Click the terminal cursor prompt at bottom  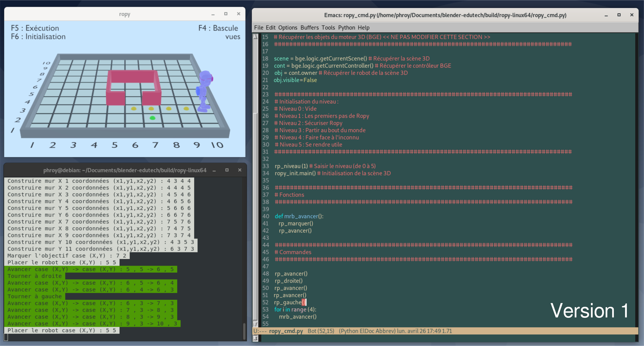tap(6, 338)
